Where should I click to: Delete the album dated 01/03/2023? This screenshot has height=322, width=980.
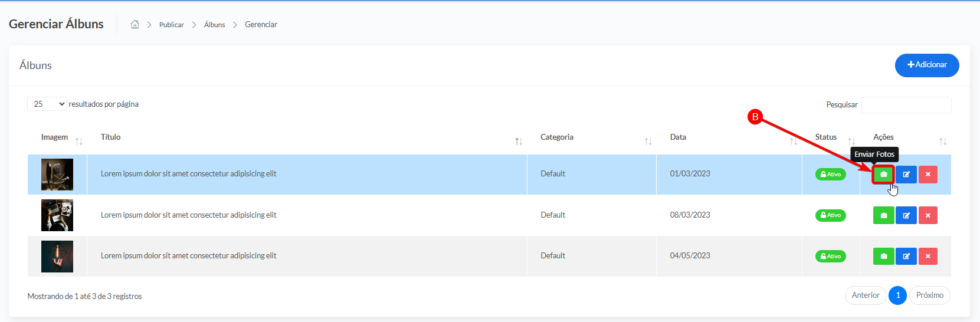pyautogui.click(x=927, y=175)
